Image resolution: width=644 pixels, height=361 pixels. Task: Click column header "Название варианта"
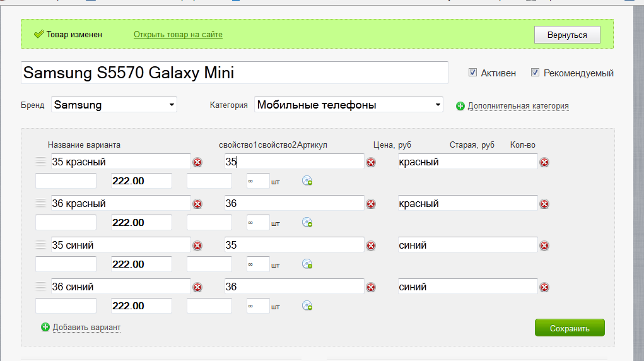coord(84,145)
